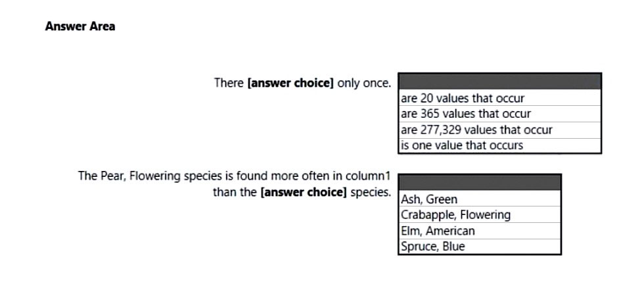
Task: Click the 'than the' text
Action: pyautogui.click(x=235, y=192)
